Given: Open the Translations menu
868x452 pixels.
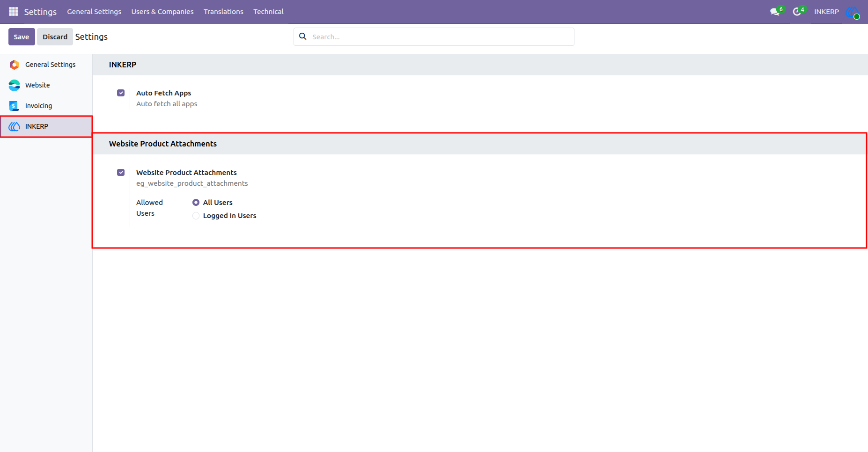Looking at the screenshot, I should [223, 12].
